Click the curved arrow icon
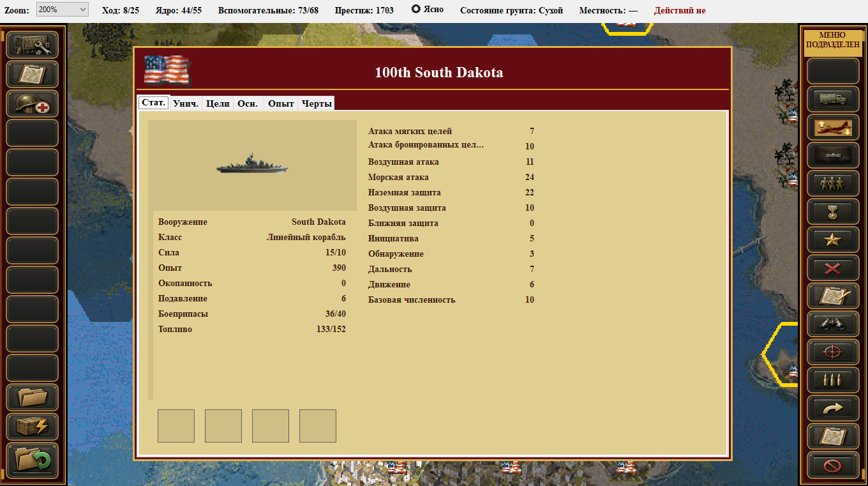The width and height of the screenshot is (868, 486). [x=833, y=409]
